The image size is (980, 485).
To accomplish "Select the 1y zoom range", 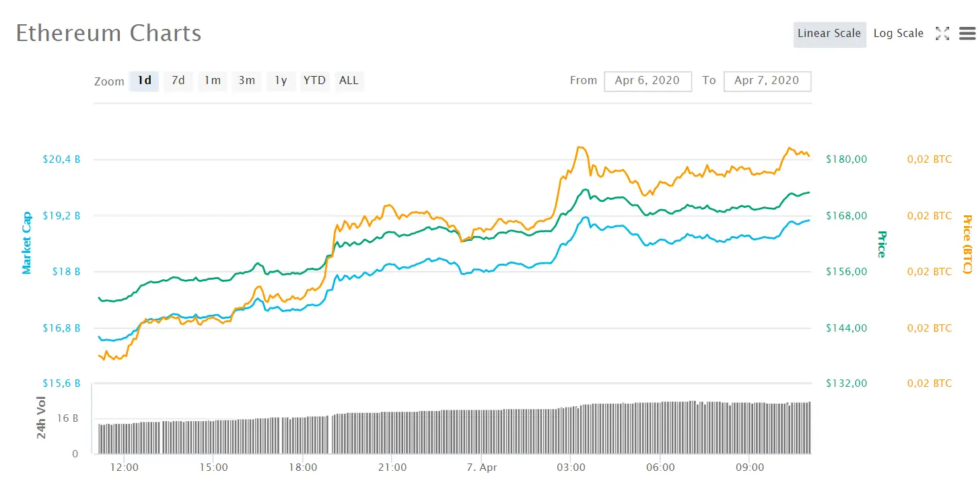I will (x=281, y=81).
